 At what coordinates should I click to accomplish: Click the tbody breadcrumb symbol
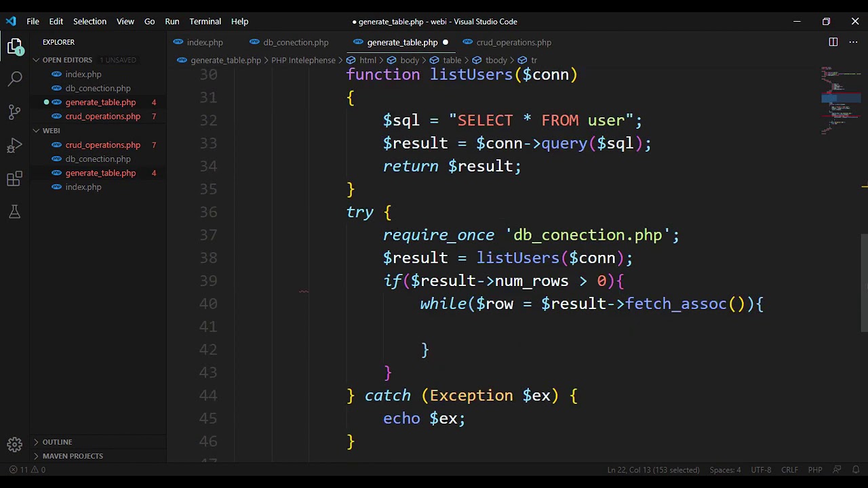tap(490, 60)
